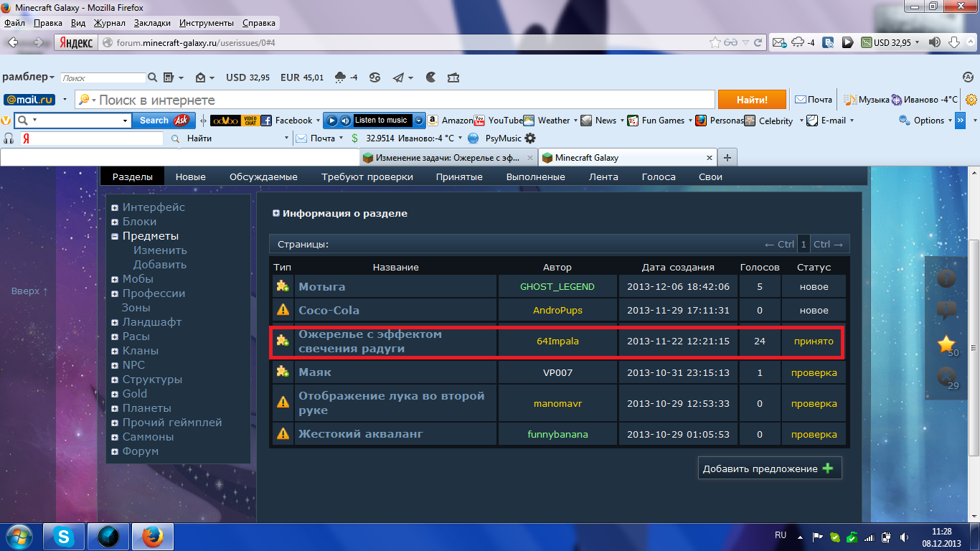Open Options dropdown in Ask toolbar

pos(950,121)
